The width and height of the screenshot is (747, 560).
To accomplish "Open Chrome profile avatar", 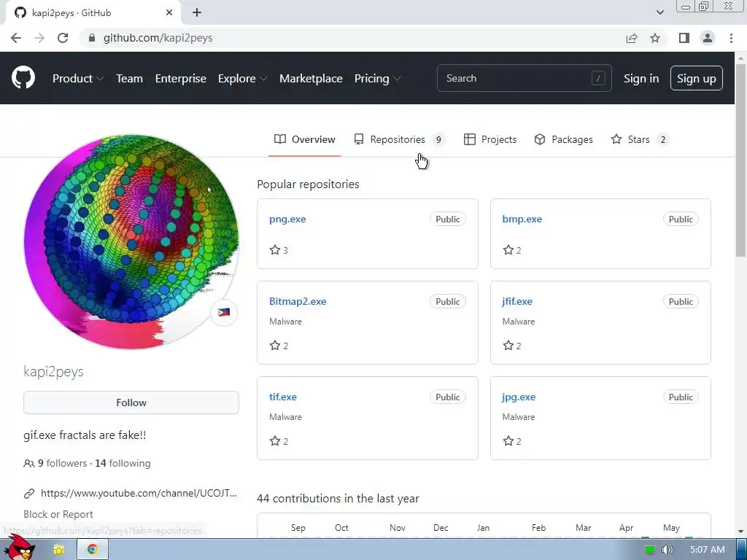I will tap(708, 38).
